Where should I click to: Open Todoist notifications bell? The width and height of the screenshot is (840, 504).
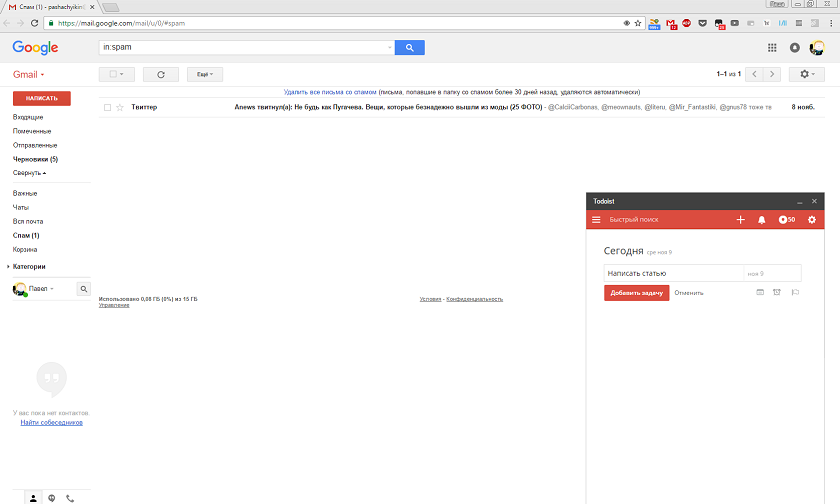(761, 220)
